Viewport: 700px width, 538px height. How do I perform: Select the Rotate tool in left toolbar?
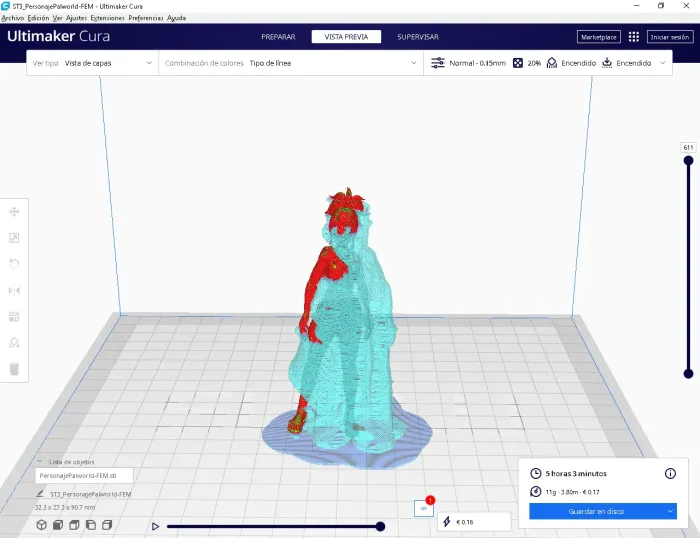(x=14, y=264)
